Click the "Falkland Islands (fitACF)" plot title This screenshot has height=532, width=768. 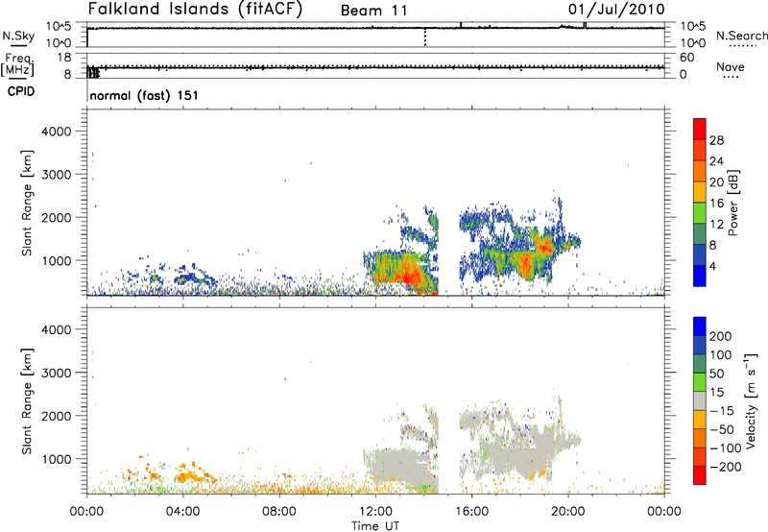click(195, 9)
